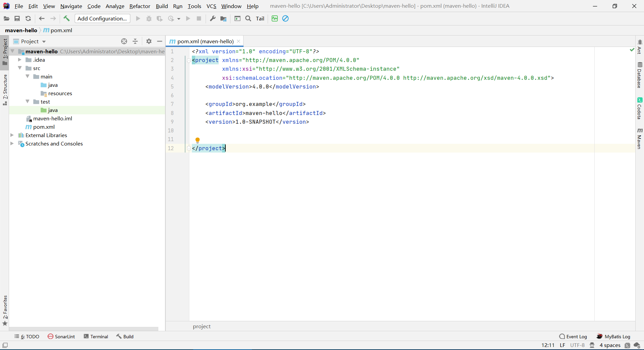Image resolution: width=644 pixels, height=350 pixels.
Task: Toggle the Structure side tool window
Action: click(5, 90)
